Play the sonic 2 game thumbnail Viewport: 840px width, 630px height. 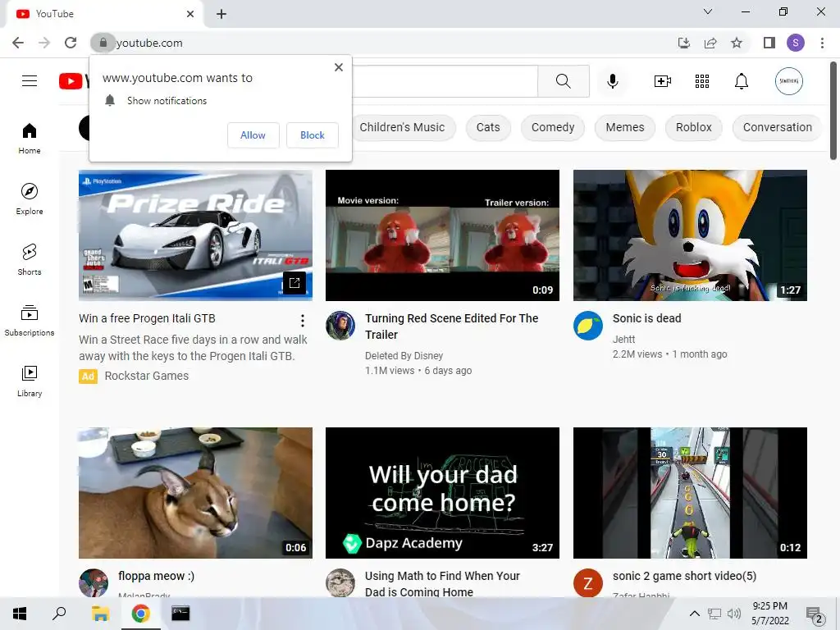pyautogui.click(x=690, y=493)
